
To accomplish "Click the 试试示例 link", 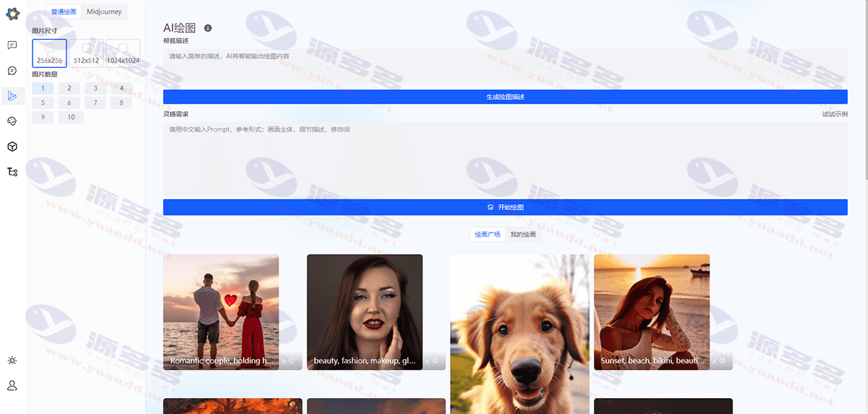I will 835,114.
